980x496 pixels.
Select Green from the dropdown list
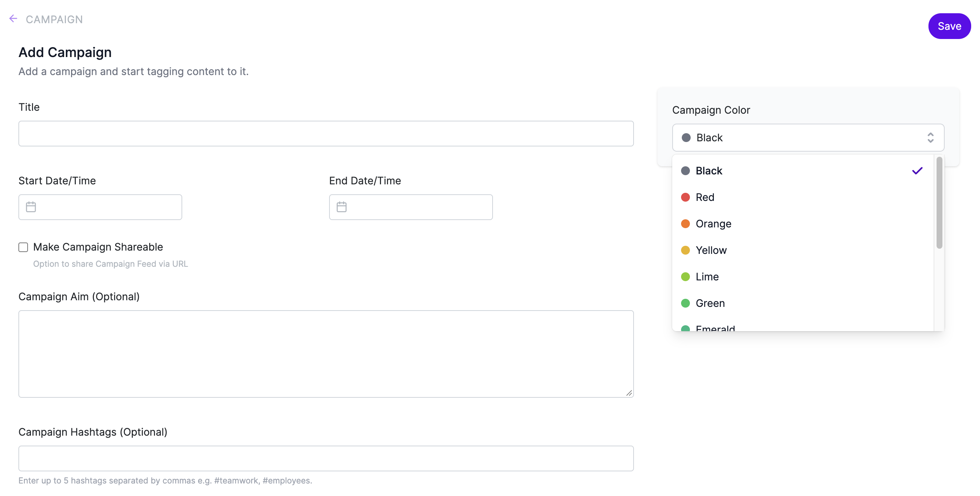(803, 303)
